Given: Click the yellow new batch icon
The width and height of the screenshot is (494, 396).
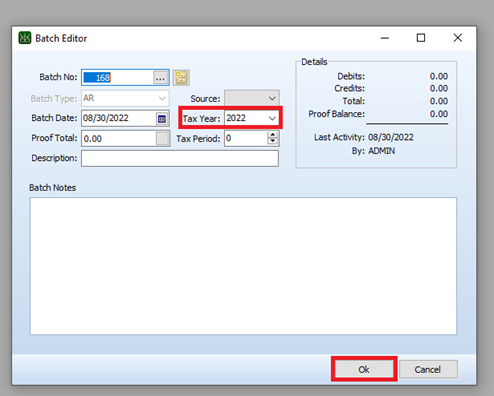Looking at the screenshot, I should coord(181,78).
